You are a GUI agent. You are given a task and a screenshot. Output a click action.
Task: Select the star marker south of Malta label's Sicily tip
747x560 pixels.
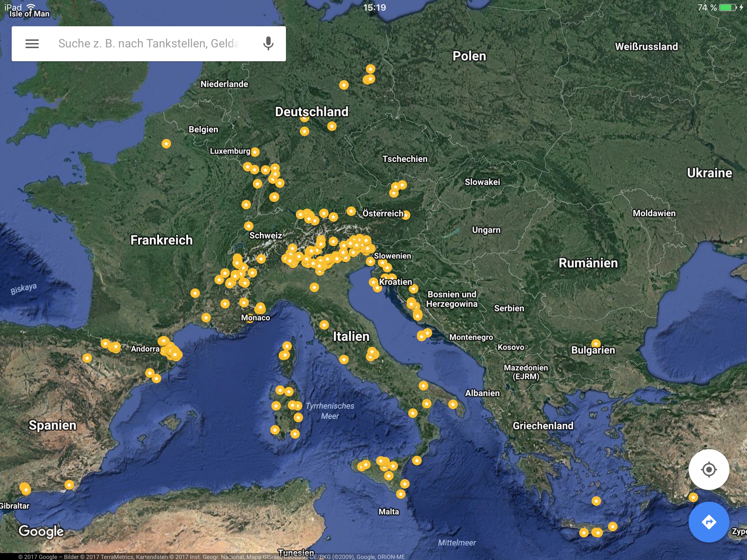click(400, 494)
